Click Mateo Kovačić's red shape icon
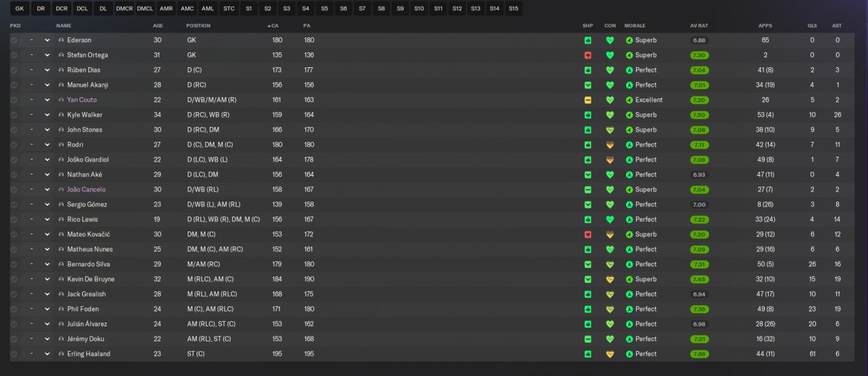 pos(588,234)
